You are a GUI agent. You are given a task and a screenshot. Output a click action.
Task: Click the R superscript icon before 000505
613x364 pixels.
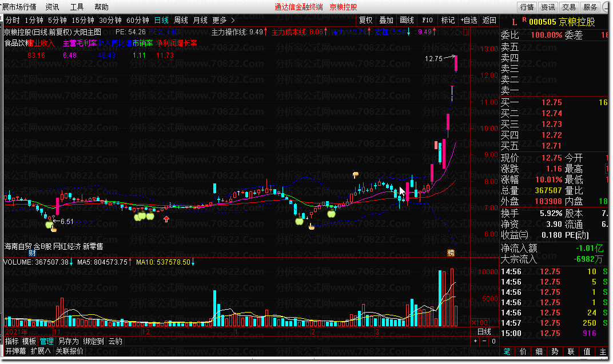tap(524, 20)
